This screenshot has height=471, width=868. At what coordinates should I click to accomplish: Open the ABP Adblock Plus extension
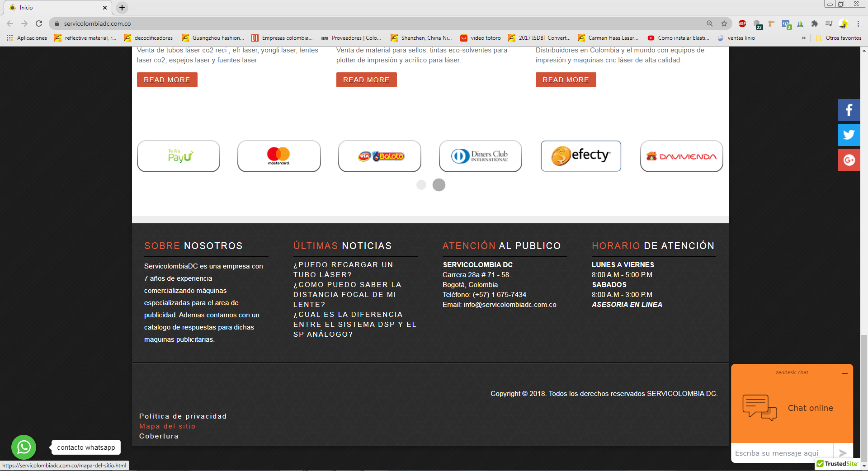(x=742, y=24)
